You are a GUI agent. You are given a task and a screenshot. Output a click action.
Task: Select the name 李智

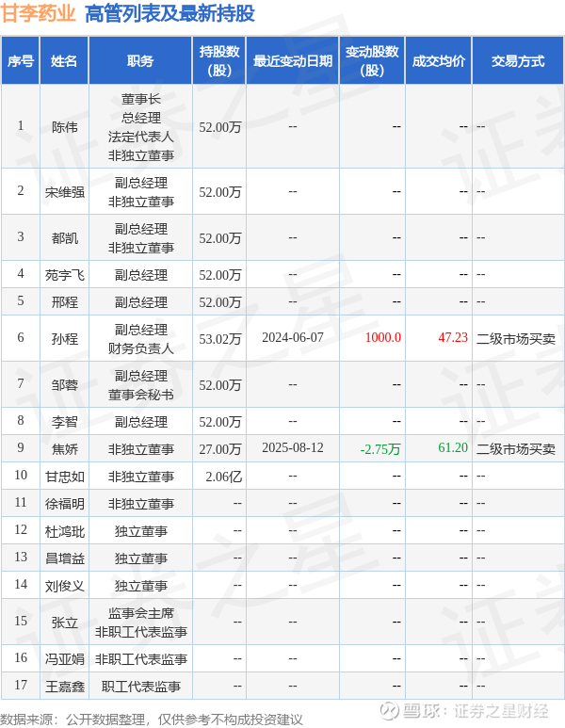coord(65,422)
